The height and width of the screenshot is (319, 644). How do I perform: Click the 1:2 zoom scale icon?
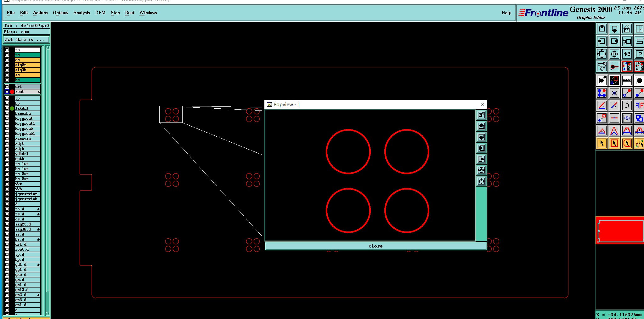coord(627,54)
